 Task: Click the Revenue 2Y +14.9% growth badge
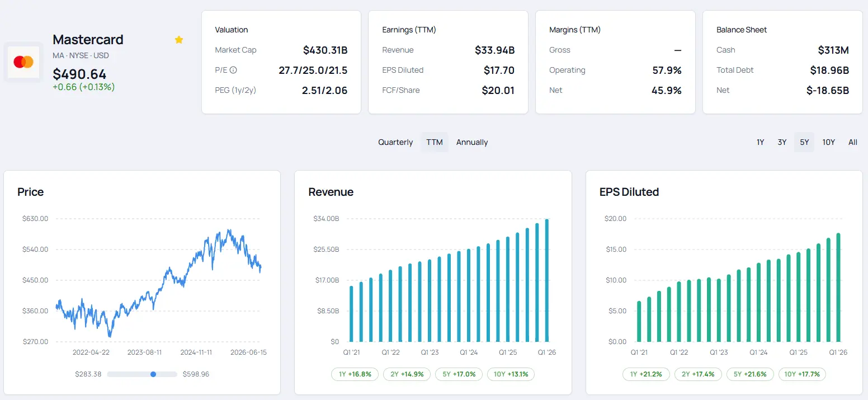pyautogui.click(x=407, y=374)
